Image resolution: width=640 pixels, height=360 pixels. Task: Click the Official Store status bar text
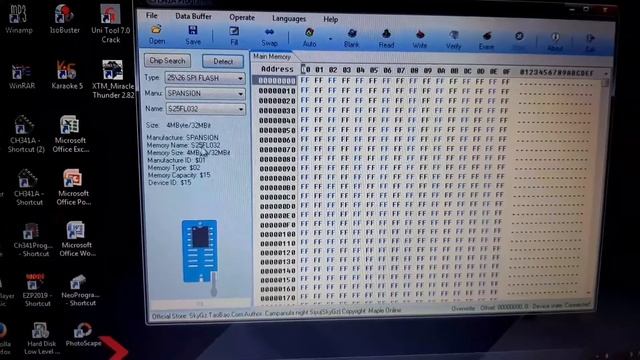[277, 313]
